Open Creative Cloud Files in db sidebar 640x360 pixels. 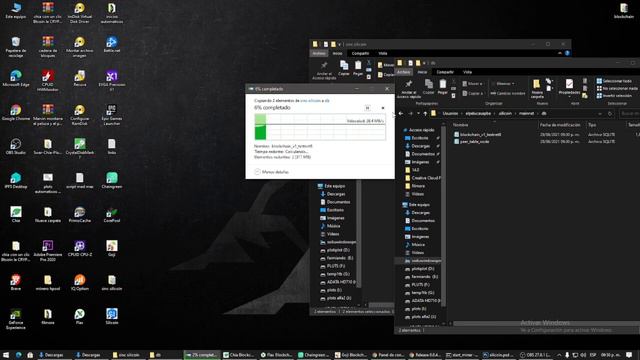423,178
